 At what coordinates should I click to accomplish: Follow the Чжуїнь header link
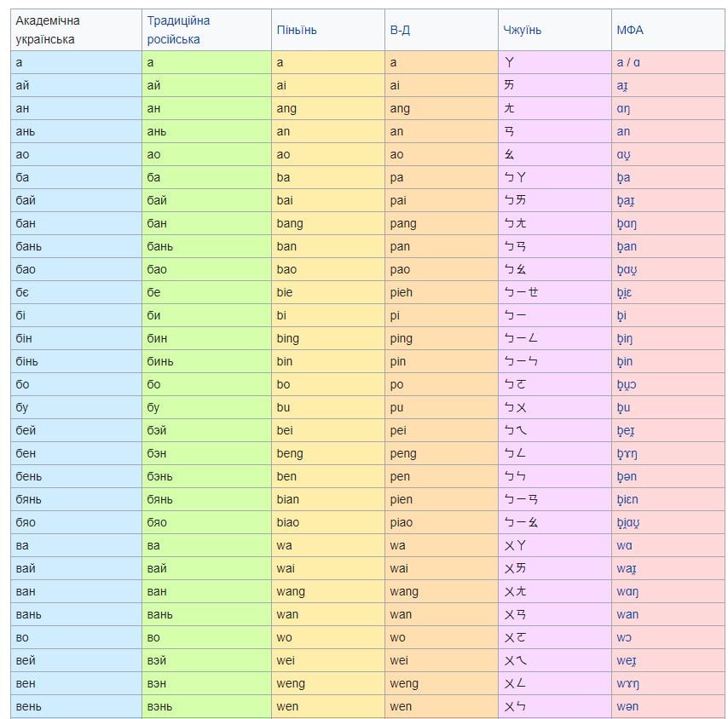coord(522,30)
